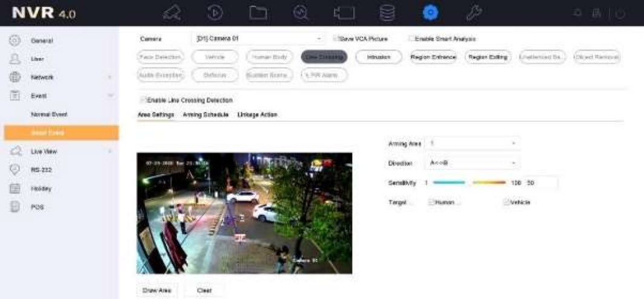Open the Direction dropdown
644x299 pixels.
tap(472, 163)
